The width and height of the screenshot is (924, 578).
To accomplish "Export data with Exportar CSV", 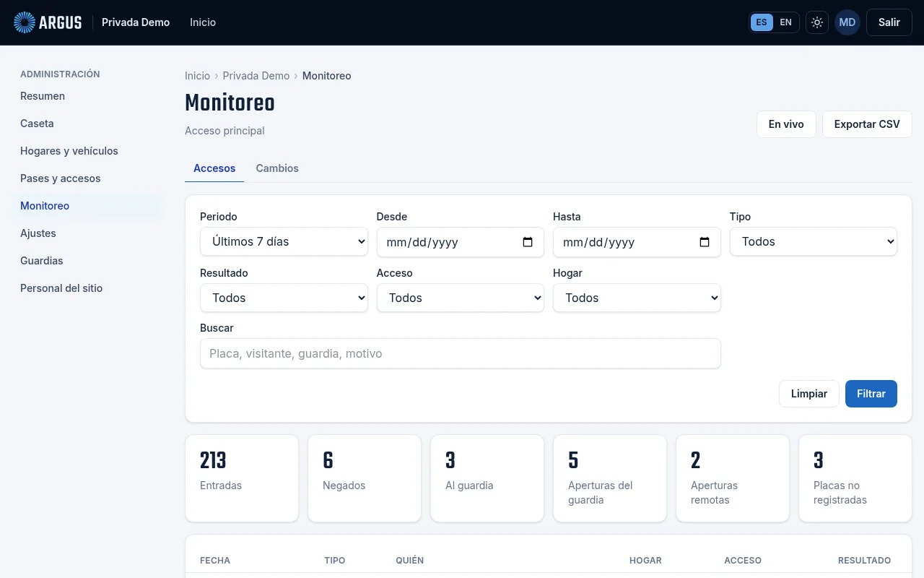I will [x=867, y=124].
